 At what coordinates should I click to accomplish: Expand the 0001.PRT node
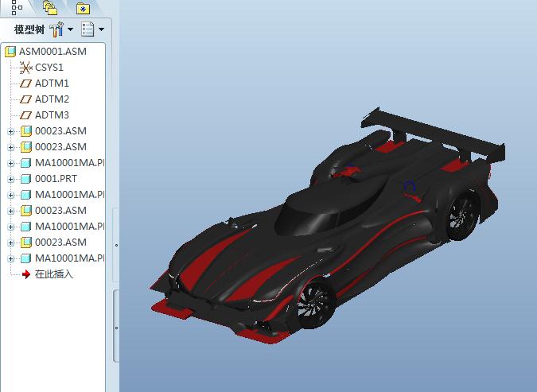tap(10, 179)
